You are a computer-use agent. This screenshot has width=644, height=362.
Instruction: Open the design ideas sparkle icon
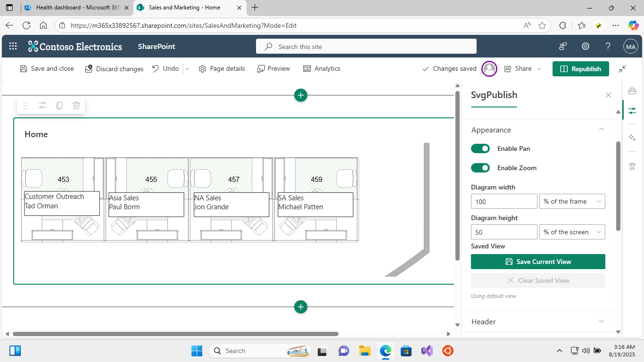(x=632, y=138)
